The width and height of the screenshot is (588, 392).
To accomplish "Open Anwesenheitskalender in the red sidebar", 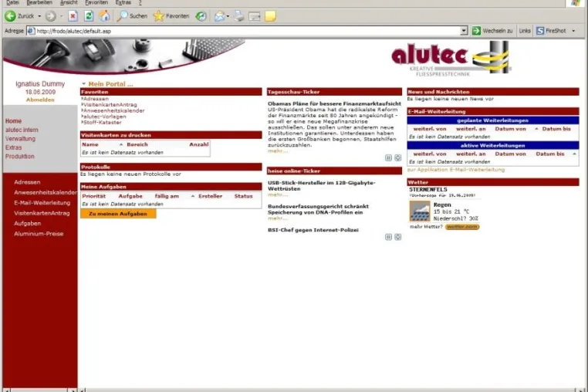I will [x=46, y=192].
